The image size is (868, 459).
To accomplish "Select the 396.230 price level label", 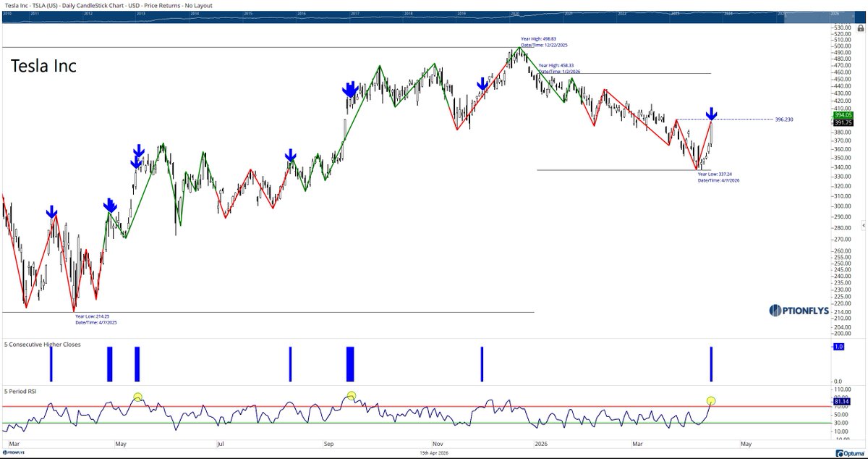I will pos(785,119).
